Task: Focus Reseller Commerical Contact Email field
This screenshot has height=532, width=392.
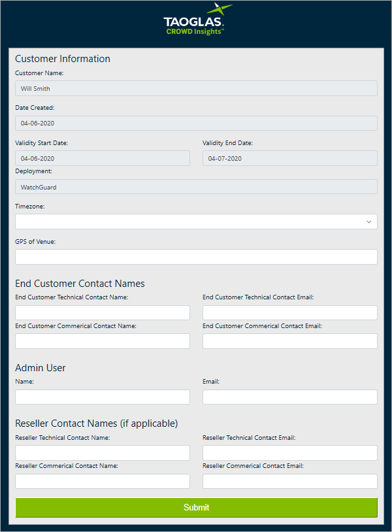Action: click(289, 482)
